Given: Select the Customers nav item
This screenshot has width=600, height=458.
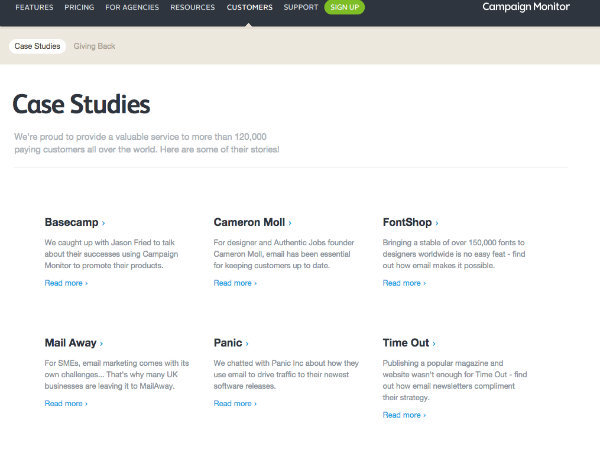Looking at the screenshot, I should pyautogui.click(x=249, y=7).
